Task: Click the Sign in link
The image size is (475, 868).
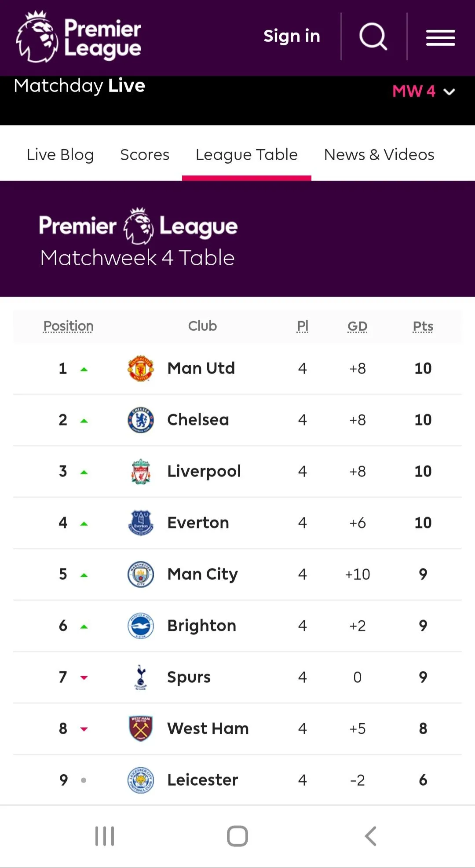Action: pos(292,36)
